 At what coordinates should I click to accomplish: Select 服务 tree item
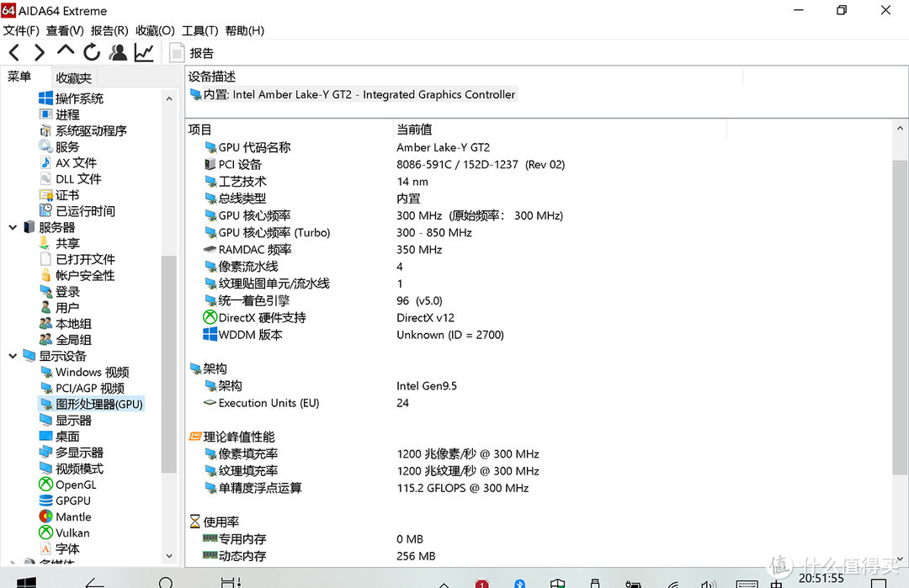click(x=59, y=146)
